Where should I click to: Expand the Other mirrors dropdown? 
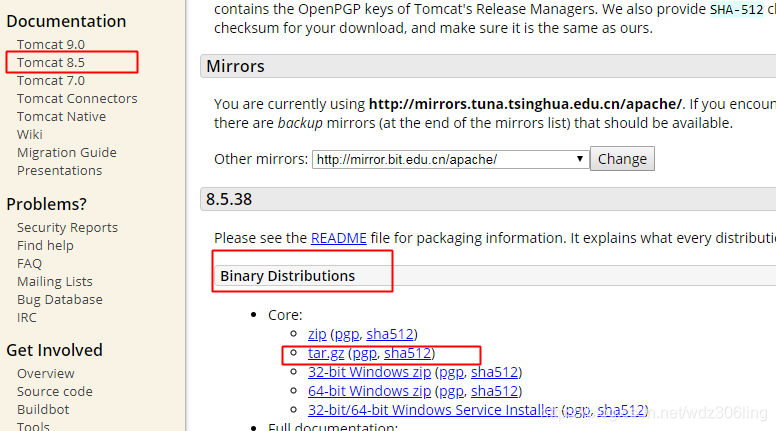(x=450, y=159)
